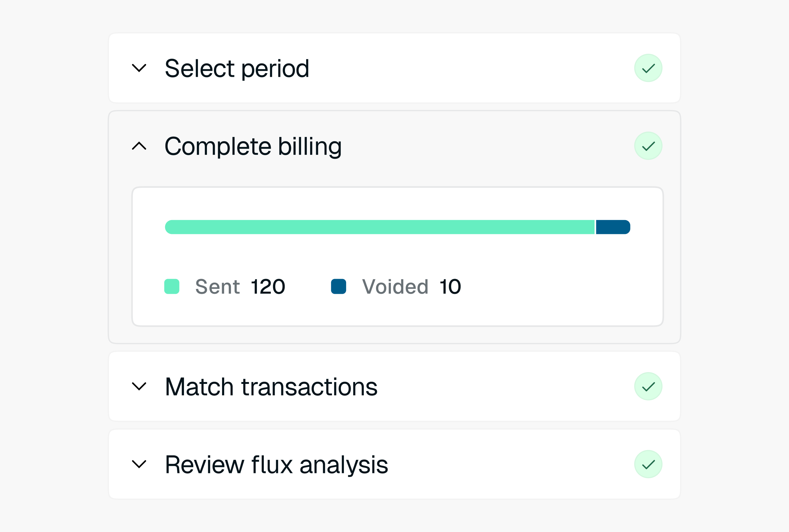Open the Select period heading

(x=237, y=69)
